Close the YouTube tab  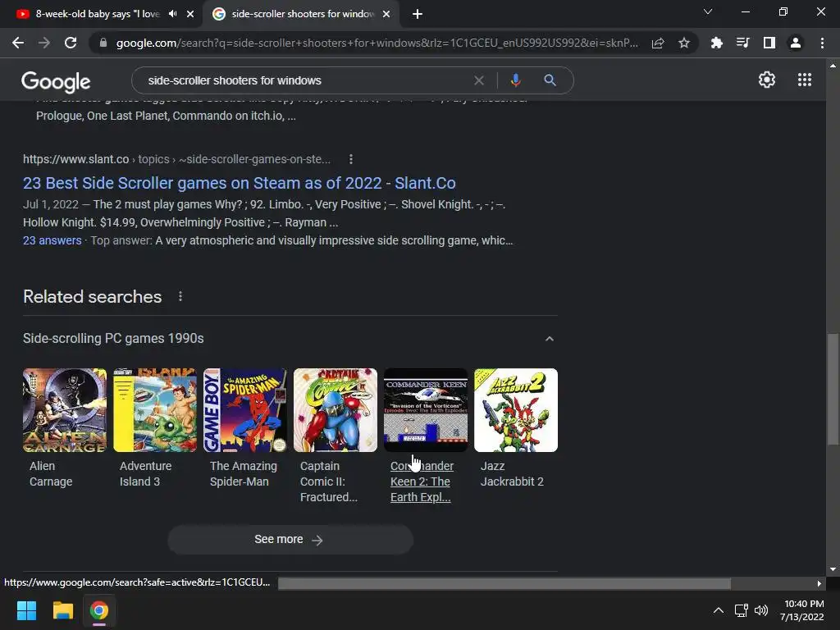(190, 14)
